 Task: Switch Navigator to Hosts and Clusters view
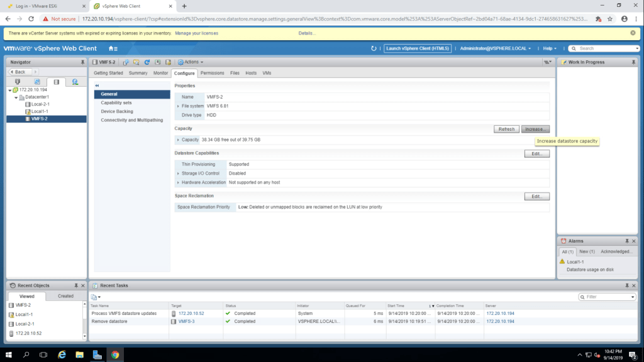coord(18,82)
